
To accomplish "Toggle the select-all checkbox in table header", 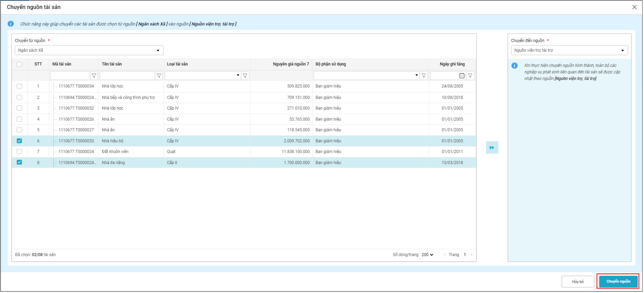I will pyautogui.click(x=19, y=64).
